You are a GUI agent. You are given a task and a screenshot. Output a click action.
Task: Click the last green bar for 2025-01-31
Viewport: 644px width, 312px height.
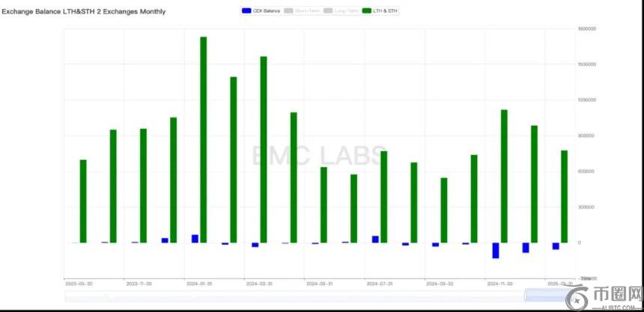(x=564, y=196)
